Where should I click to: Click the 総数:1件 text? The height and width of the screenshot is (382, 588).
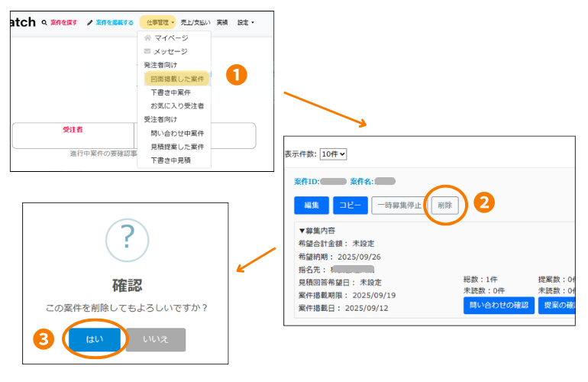click(x=480, y=279)
